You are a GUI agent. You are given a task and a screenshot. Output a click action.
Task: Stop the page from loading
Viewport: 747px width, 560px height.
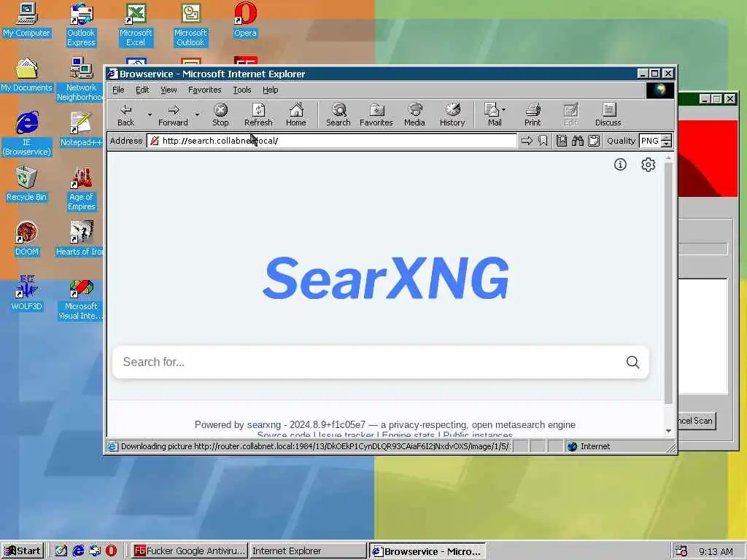(220, 115)
